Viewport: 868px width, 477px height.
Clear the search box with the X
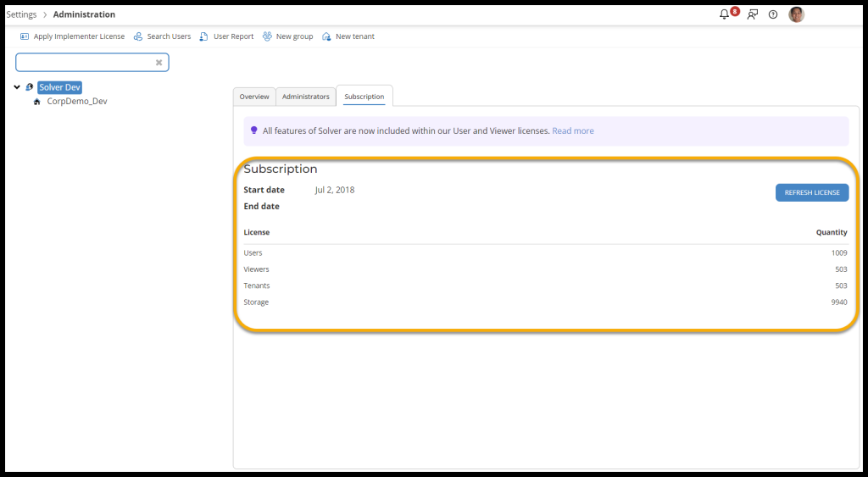pos(159,63)
